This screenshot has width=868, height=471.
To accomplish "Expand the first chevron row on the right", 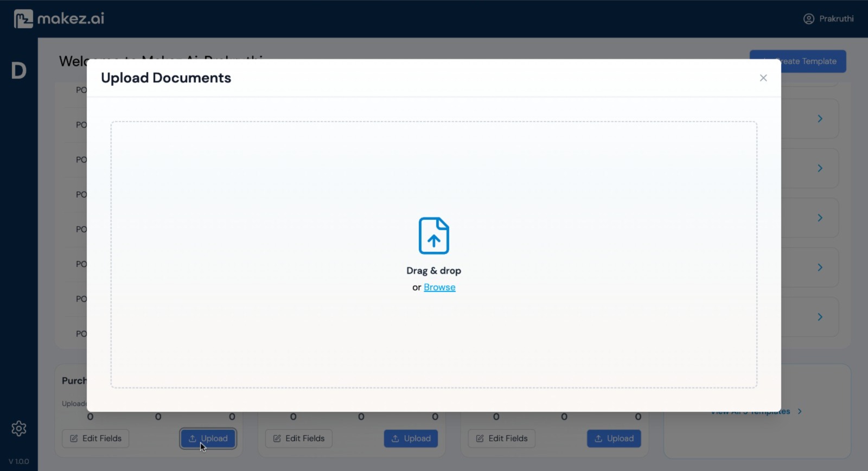I will point(820,119).
